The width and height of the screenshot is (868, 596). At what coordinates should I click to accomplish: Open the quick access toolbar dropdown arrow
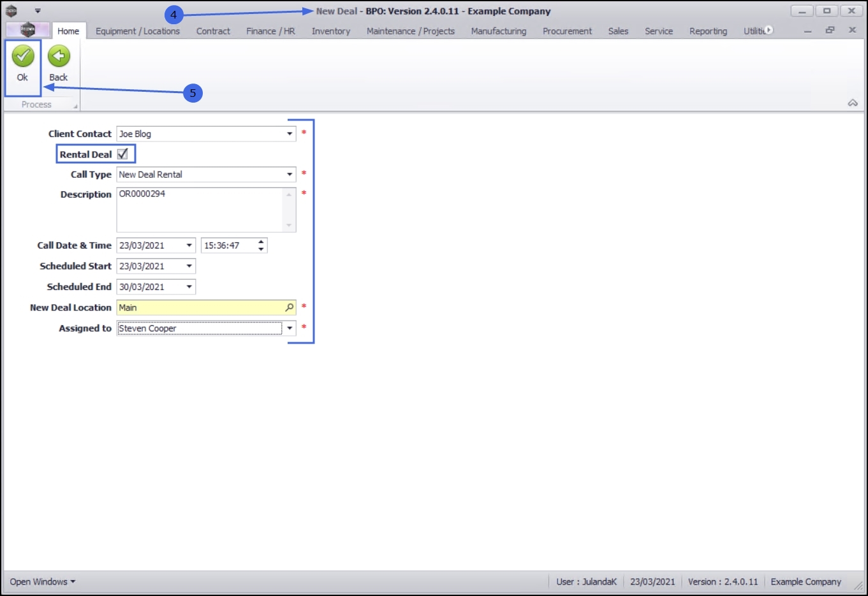tap(38, 11)
